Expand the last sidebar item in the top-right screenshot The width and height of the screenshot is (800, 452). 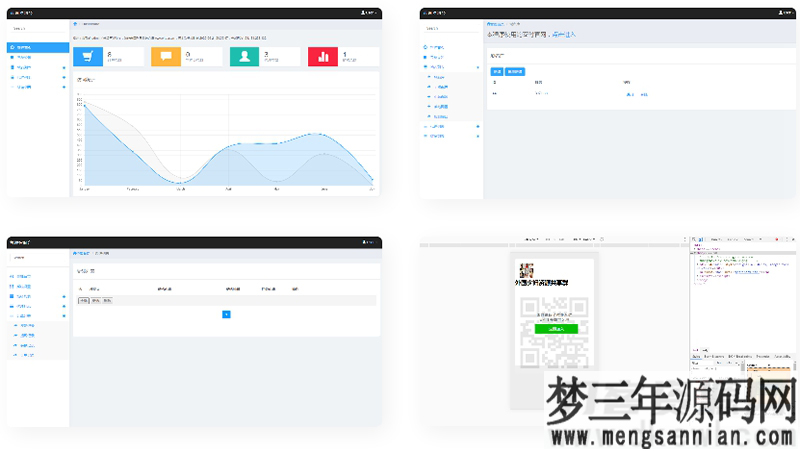(x=478, y=136)
